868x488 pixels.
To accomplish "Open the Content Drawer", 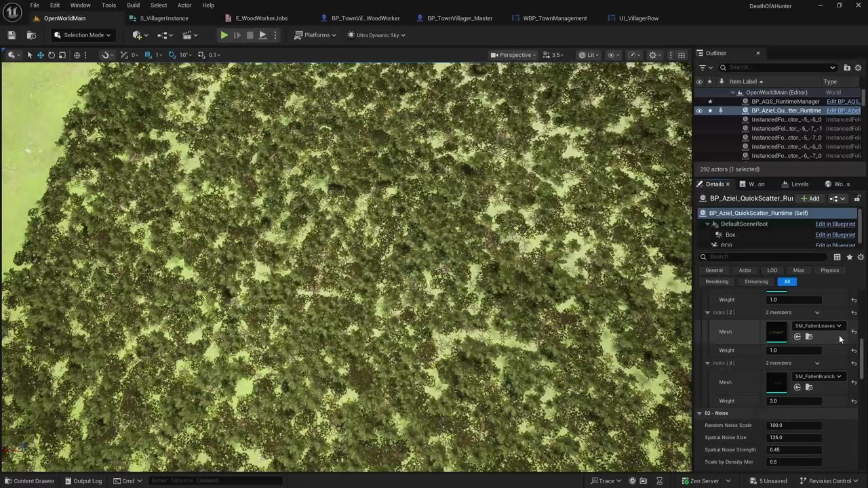I will (x=29, y=481).
